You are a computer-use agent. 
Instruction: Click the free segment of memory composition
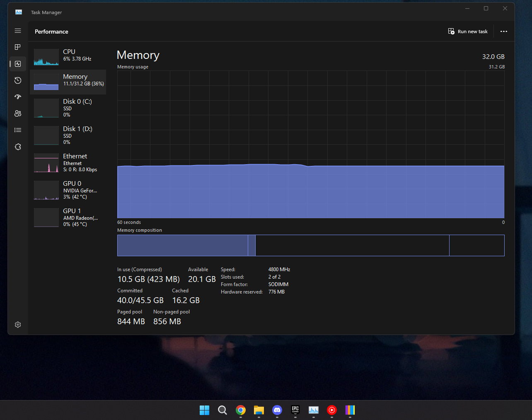click(477, 245)
